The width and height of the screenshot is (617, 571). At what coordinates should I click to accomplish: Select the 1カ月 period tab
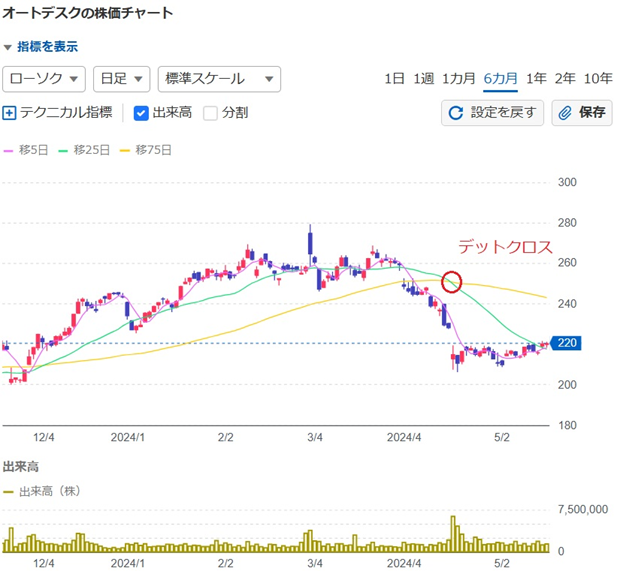point(459,79)
